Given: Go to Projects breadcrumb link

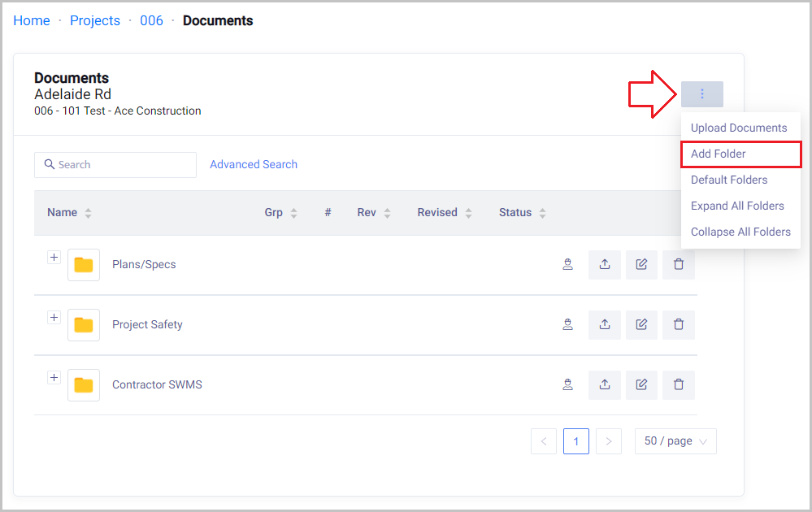Looking at the screenshot, I should coord(95,20).
